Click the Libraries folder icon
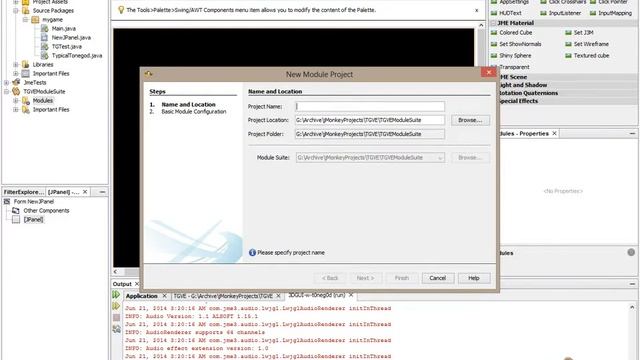The image size is (640, 360). (25, 64)
